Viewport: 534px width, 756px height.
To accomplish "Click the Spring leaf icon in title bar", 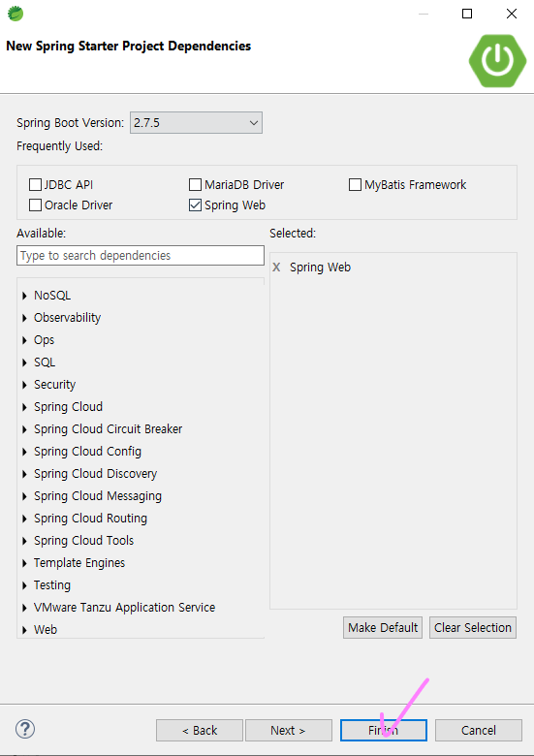I will pos(16,14).
